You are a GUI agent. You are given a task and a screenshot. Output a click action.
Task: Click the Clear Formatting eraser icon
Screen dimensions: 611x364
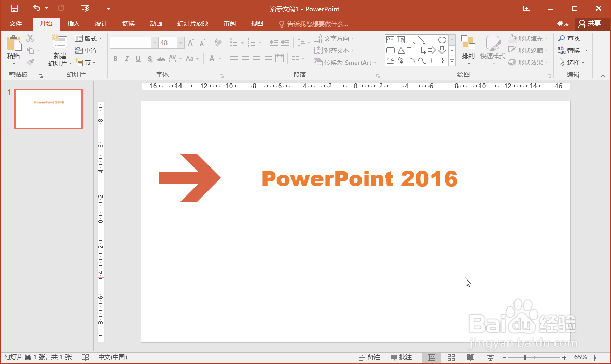[x=218, y=43]
